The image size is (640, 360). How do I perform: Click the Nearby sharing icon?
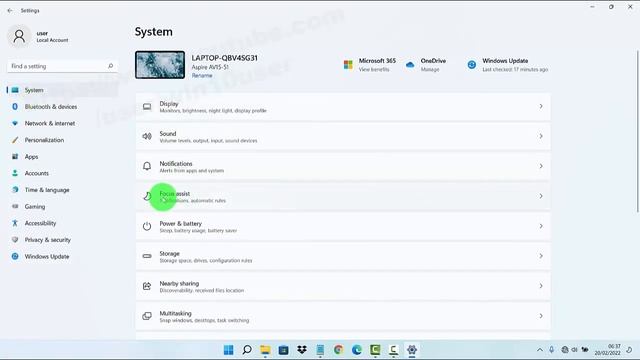147,286
